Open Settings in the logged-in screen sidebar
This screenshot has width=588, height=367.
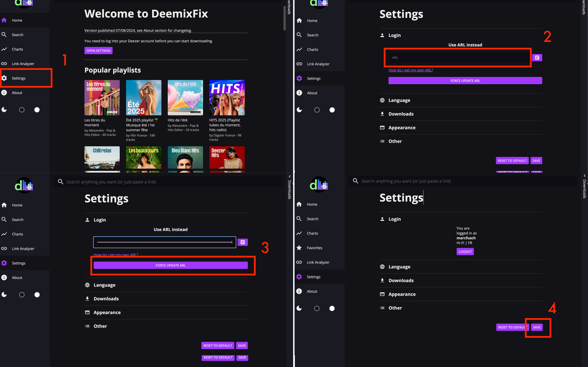click(x=319, y=277)
